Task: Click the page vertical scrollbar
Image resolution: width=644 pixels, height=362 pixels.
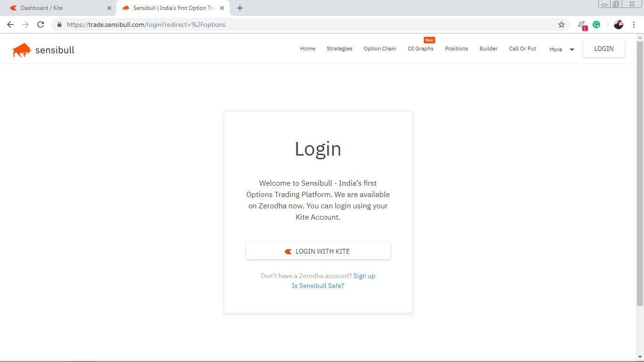Action: 640,173
